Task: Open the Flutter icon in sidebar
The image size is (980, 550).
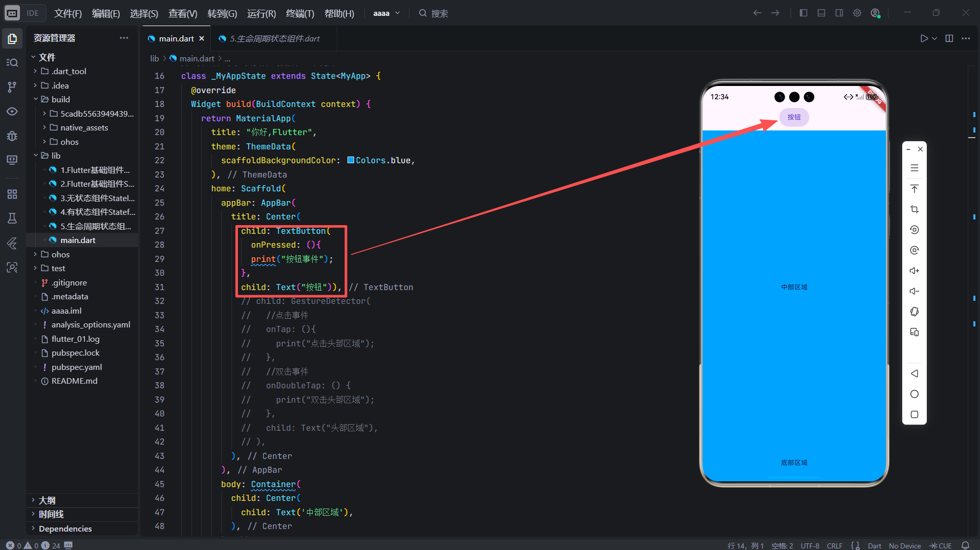Action: click(x=12, y=243)
